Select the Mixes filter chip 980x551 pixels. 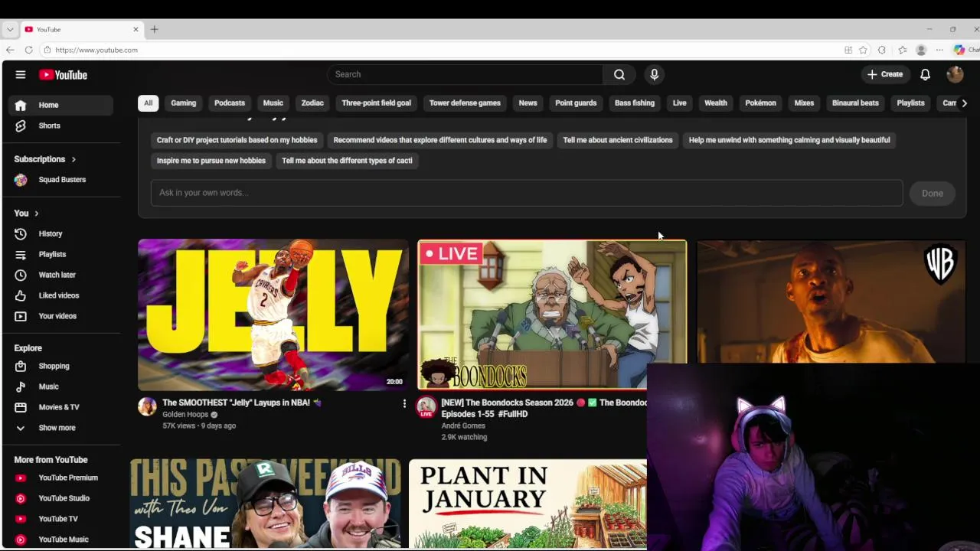804,103
